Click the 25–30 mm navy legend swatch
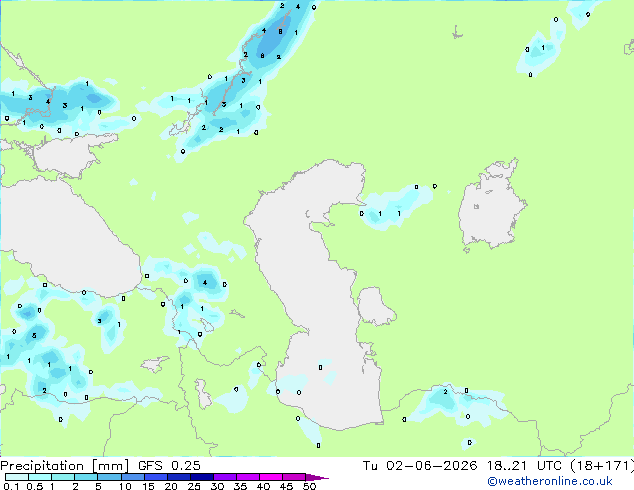Screen dimensions: 634x490 pos(202,477)
